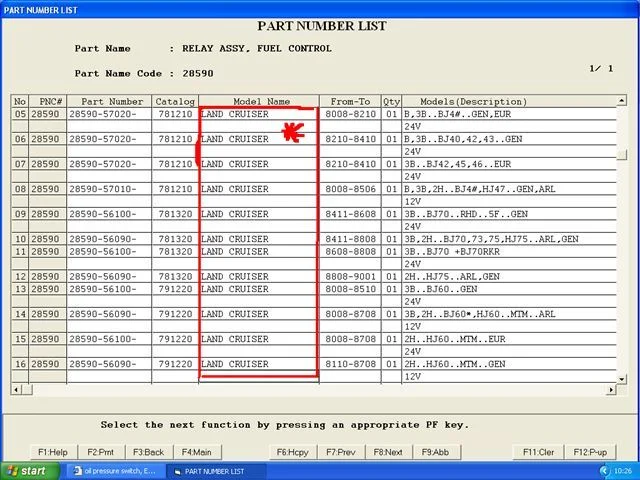Viewport: 640px width, 480px height.
Task: Click the table scroll up arrow
Action: tap(621, 100)
